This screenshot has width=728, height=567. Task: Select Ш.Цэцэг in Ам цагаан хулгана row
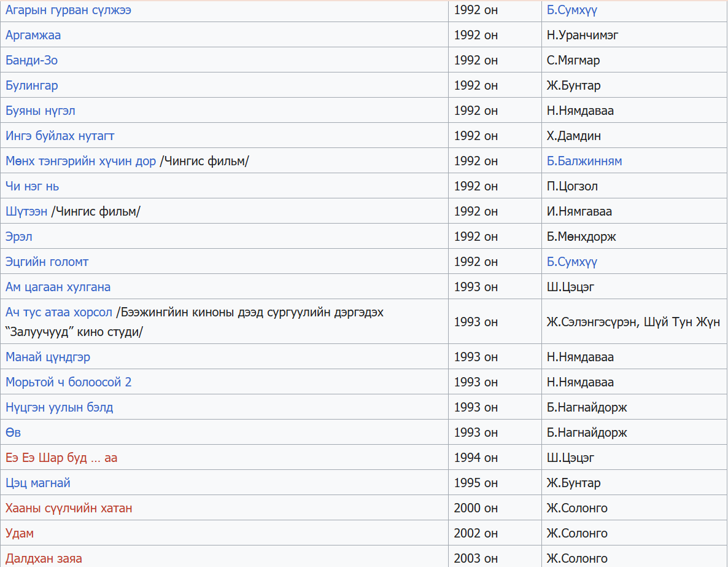tap(571, 287)
